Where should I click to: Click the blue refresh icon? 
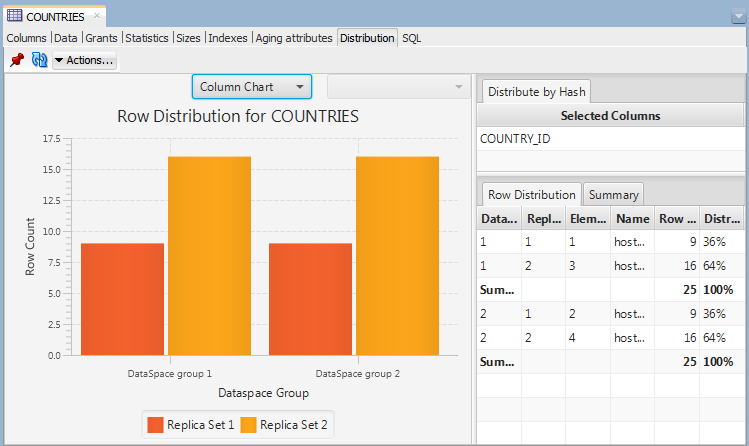[39, 60]
